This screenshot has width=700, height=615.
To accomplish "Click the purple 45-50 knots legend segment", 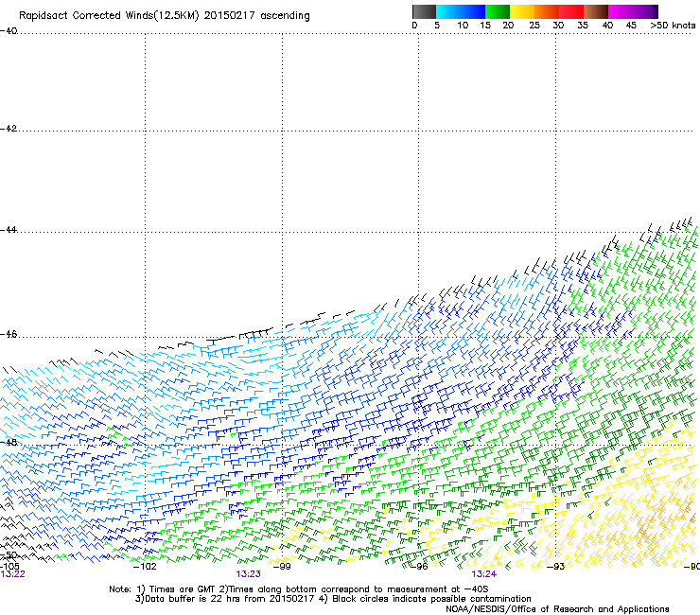I will tap(645, 11).
